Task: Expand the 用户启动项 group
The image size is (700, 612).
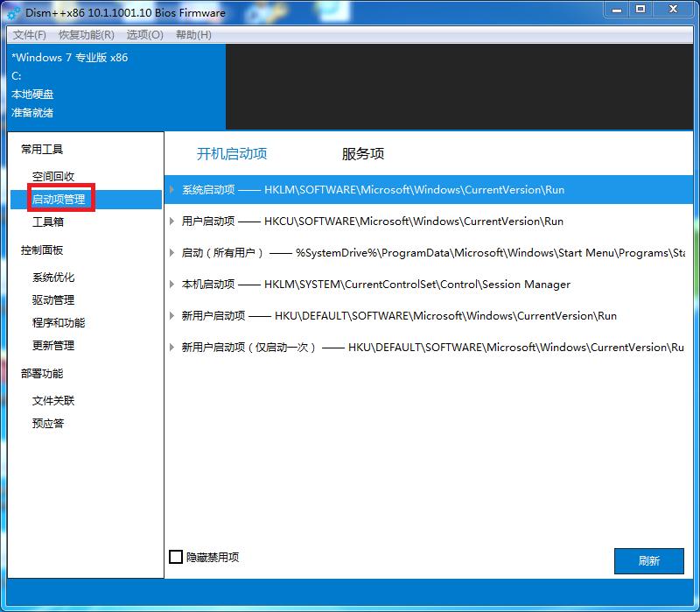Action: coord(173,222)
